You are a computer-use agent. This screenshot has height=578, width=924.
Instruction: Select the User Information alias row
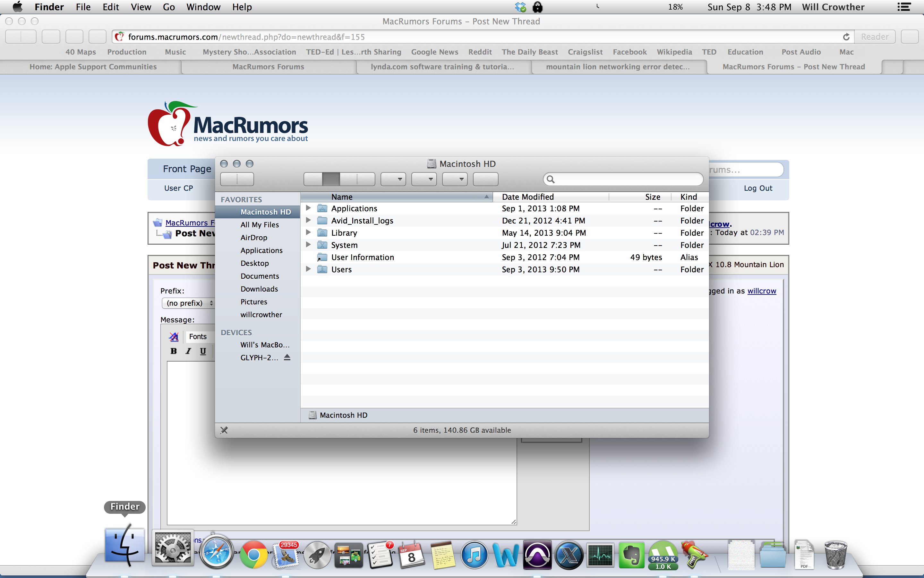click(x=504, y=257)
